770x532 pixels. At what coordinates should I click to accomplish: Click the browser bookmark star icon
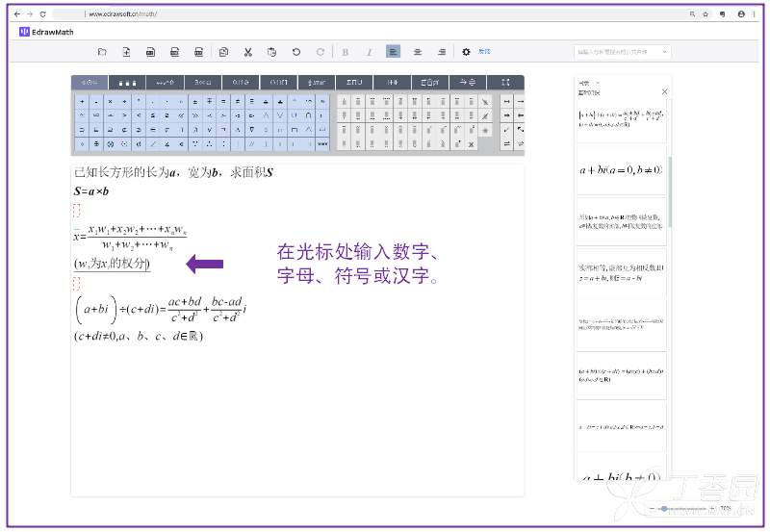[x=706, y=14]
